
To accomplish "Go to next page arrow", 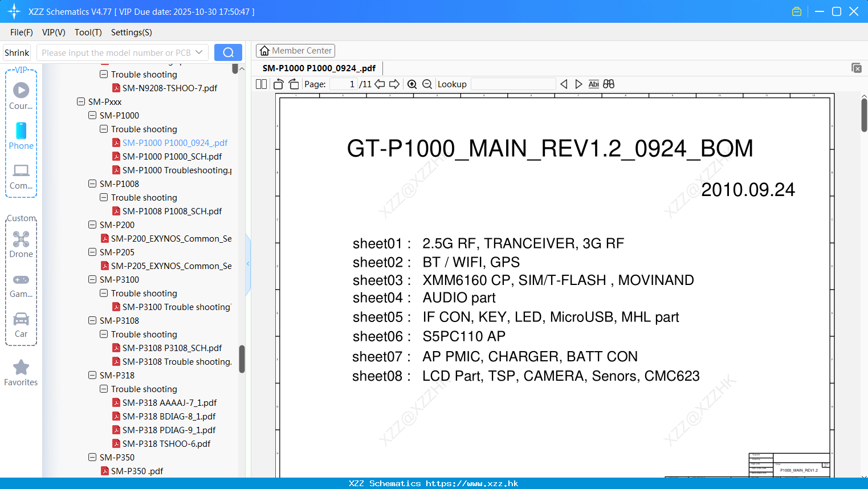I will [394, 84].
